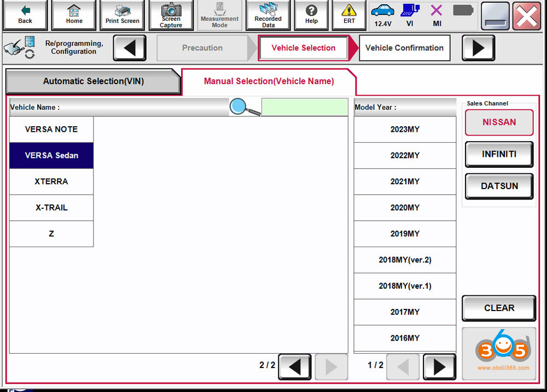Image resolution: width=547 pixels, height=392 pixels.
Task: Open the Screen Capture tool
Action: [171, 15]
